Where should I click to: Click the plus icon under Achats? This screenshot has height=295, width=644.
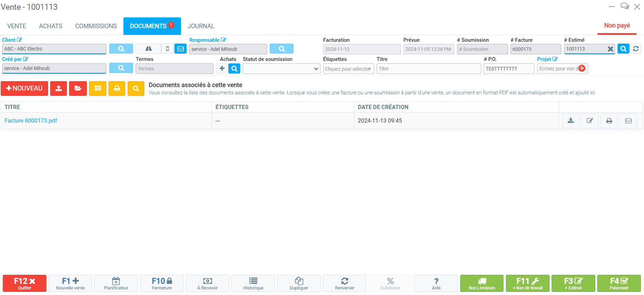pos(222,69)
